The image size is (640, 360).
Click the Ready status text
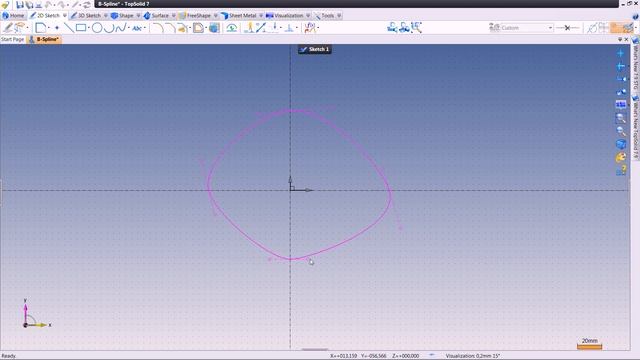[8, 356]
